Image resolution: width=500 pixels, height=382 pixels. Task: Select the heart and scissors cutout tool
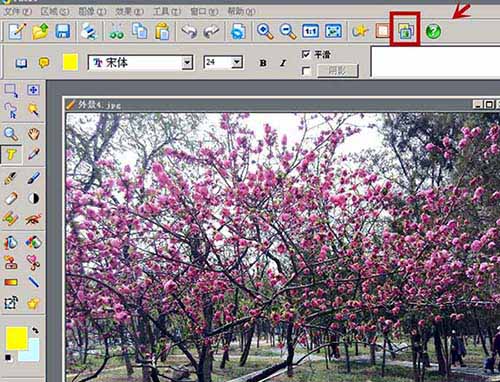(33, 263)
